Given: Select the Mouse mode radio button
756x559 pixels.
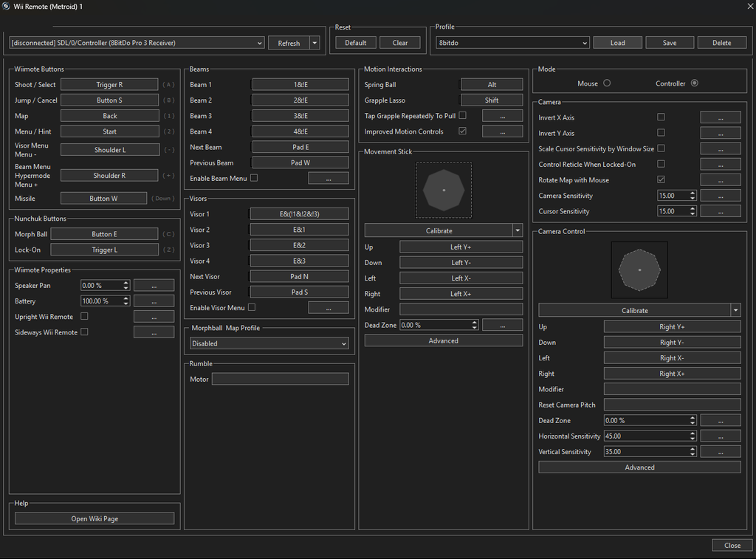Looking at the screenshot, I should 607,83.
